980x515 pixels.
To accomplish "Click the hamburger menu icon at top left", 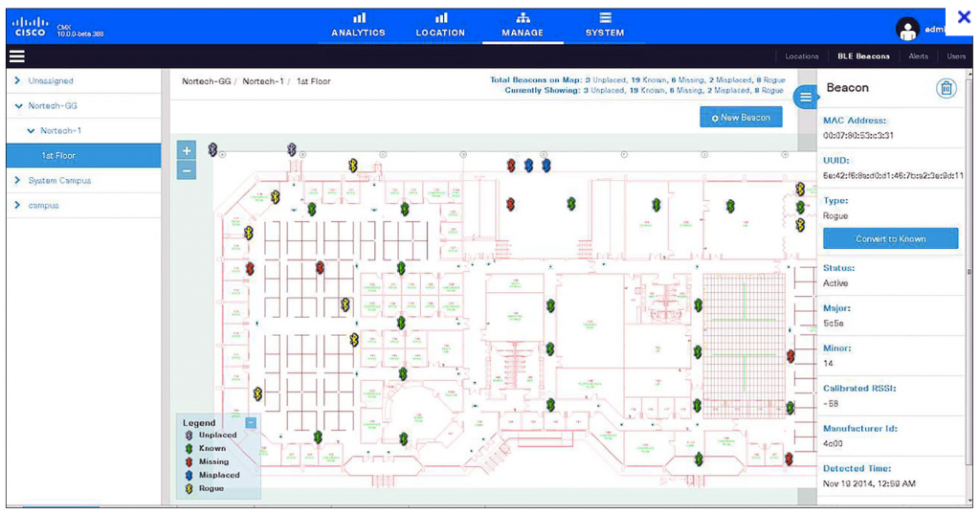I will coord(17,56).
